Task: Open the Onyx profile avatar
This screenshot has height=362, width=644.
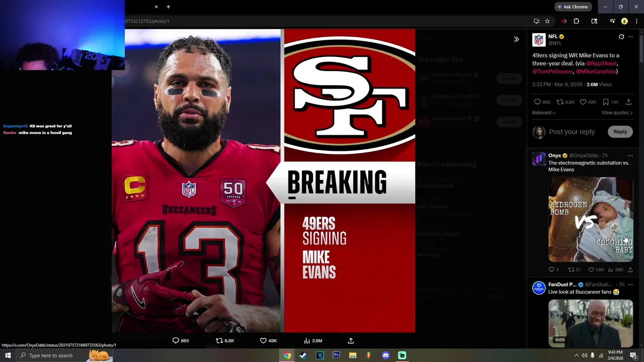Action: (539, 159)
